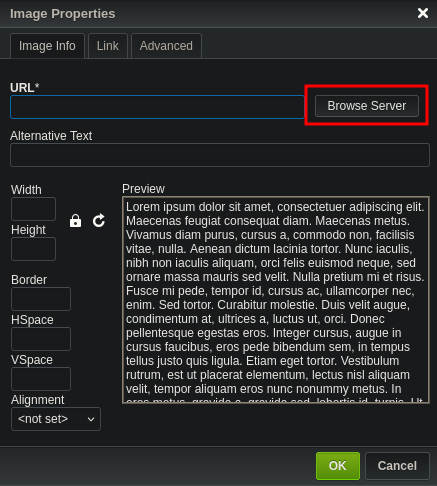Click the Border input box
Screen dimensions: 437x486
click(41, 299)
